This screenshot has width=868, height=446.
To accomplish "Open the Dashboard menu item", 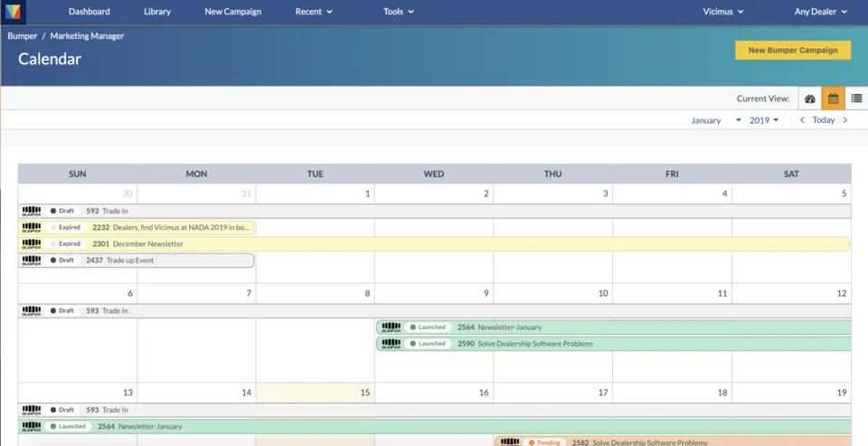I will [x=90, y=12].
